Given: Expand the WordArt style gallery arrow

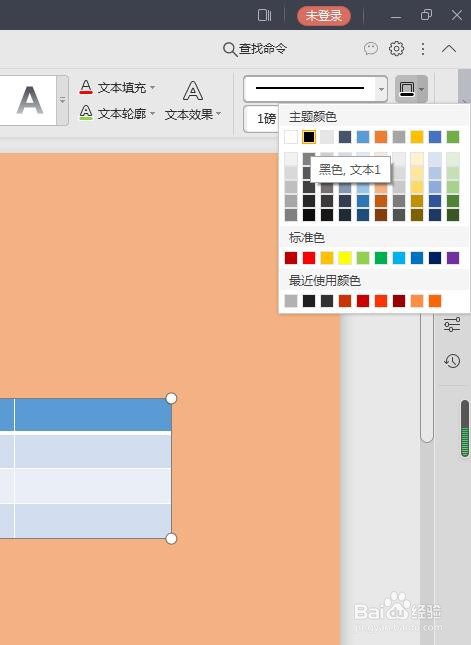Looking at the screenshot, I should click(63, 100).
